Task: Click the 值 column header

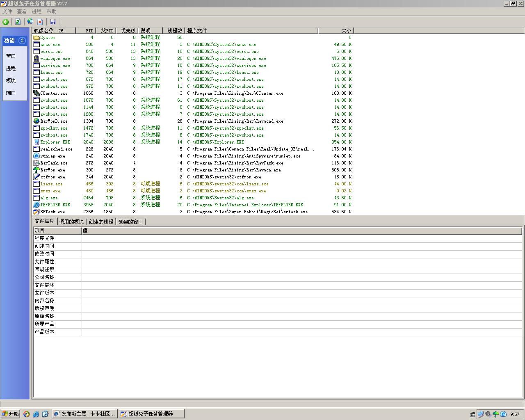Action: coord(302,231)
